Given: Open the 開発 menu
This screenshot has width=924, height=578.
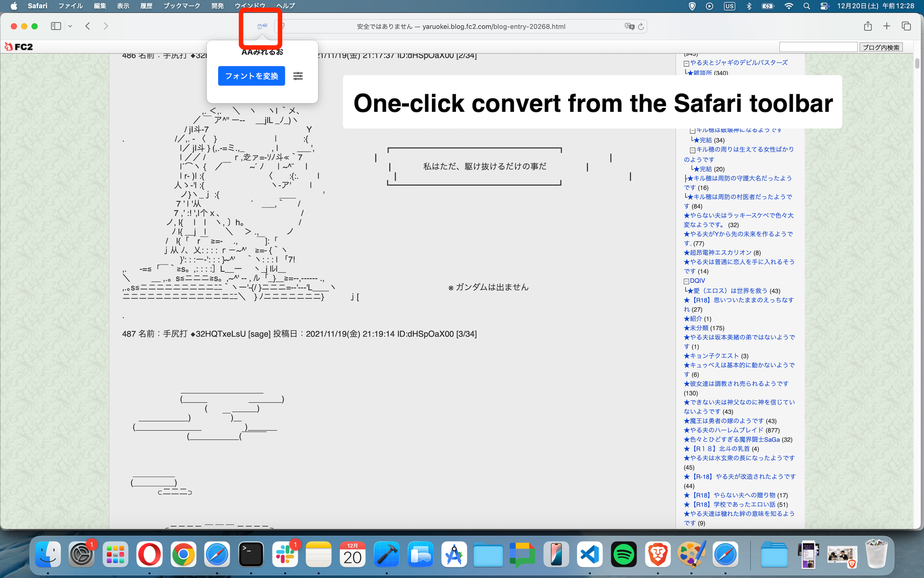Looking at the screenshot, I should click(x=218, y=6).
